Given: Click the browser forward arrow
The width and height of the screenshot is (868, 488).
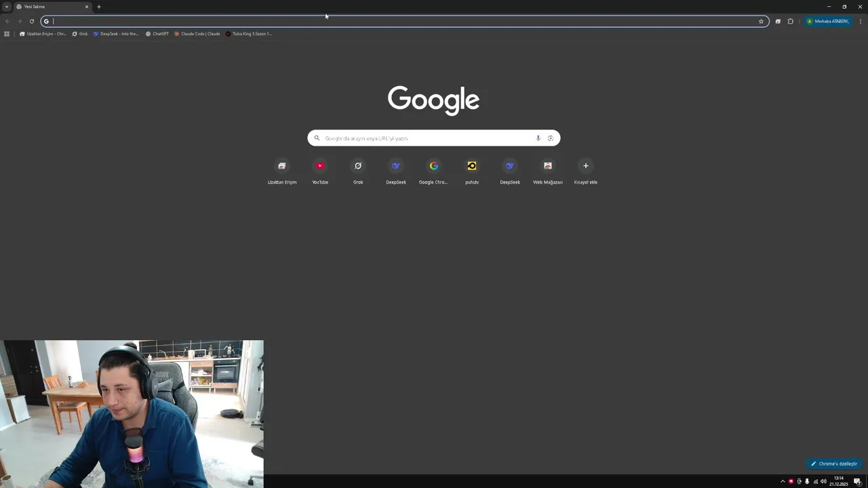Looking at the screenshot, I should tap(20, 21).
